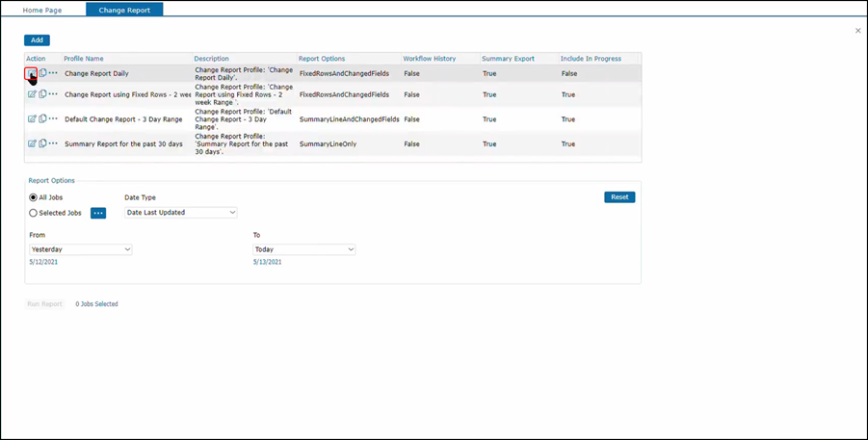Copy the Change Report Daily profile
Viewport: 868px width, 440px height.
coord(42,73)
